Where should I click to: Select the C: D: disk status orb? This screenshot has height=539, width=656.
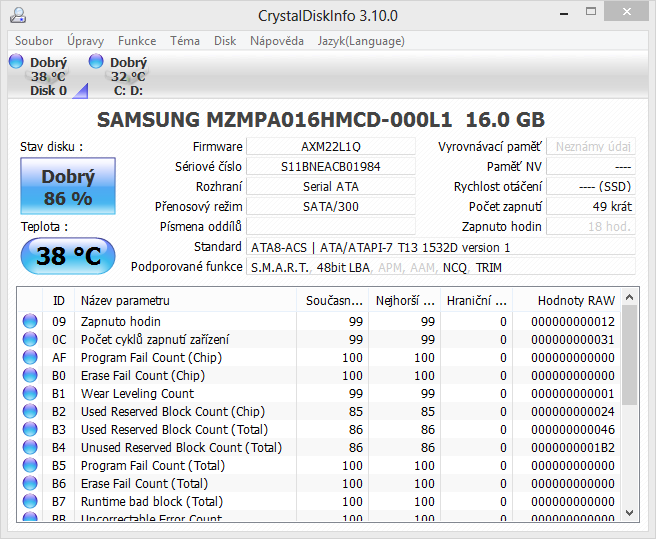96,62
